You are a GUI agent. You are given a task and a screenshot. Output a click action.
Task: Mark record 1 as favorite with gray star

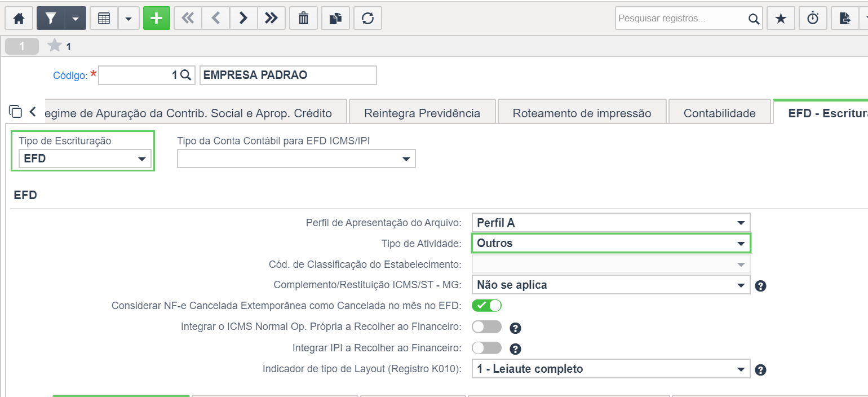pos(55,46)
